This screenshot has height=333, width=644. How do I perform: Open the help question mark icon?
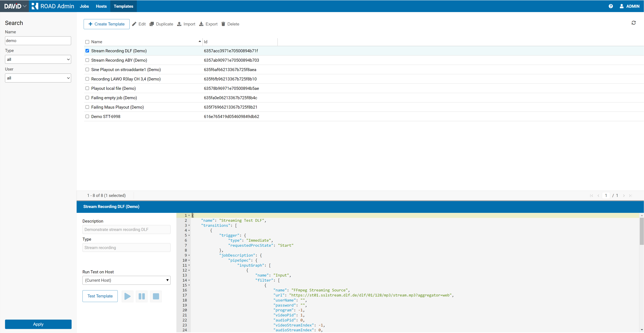point(610,6)
